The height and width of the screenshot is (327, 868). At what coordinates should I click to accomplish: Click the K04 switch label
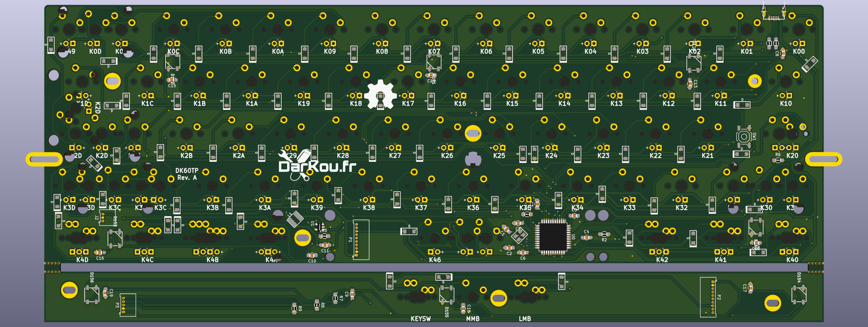click(590, 52)
